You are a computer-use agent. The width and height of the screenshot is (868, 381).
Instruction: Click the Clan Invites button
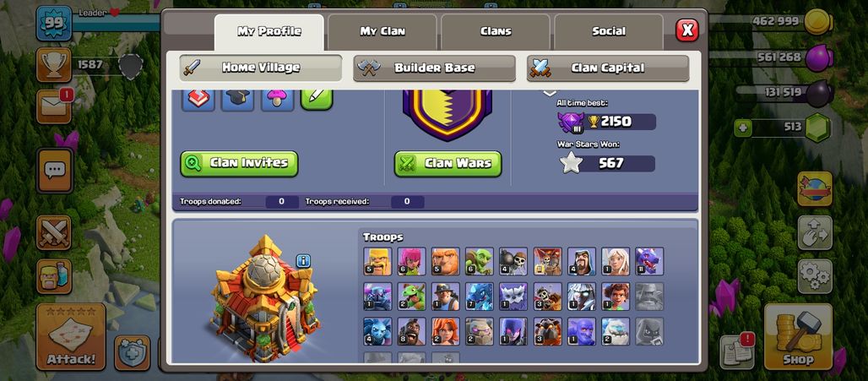[239, 163]
